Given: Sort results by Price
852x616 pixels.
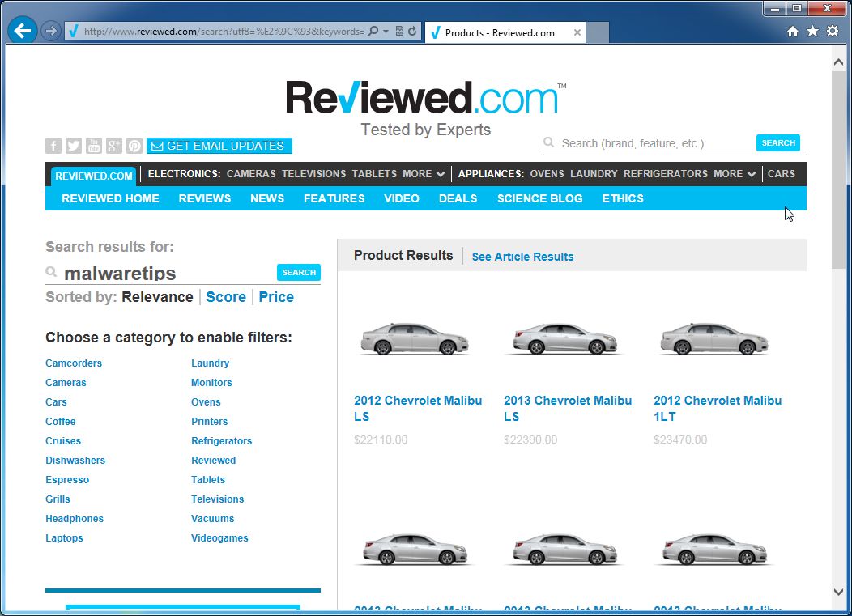Looking at the screenshot, I should click(276, 296).
